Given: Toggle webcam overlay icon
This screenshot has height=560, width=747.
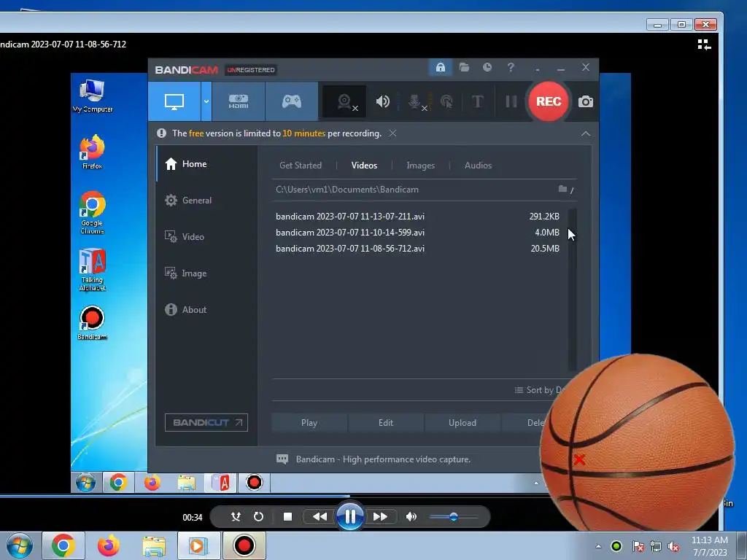Looking at the screenshot, I should click(345, 101).
